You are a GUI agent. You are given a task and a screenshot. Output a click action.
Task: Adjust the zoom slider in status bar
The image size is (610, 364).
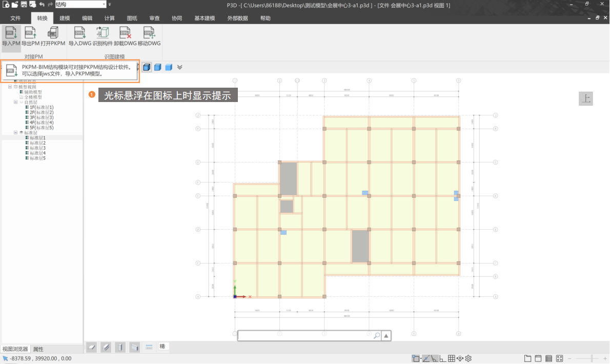(592, 358)
